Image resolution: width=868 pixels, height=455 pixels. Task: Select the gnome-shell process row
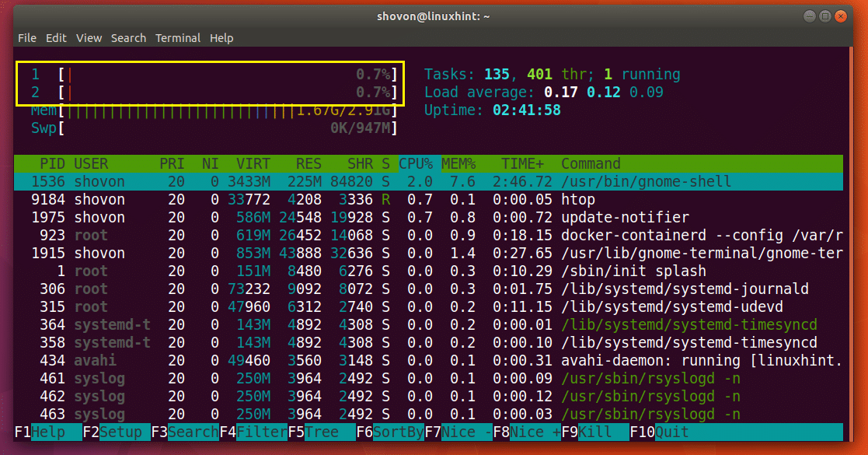pos(233,181)
